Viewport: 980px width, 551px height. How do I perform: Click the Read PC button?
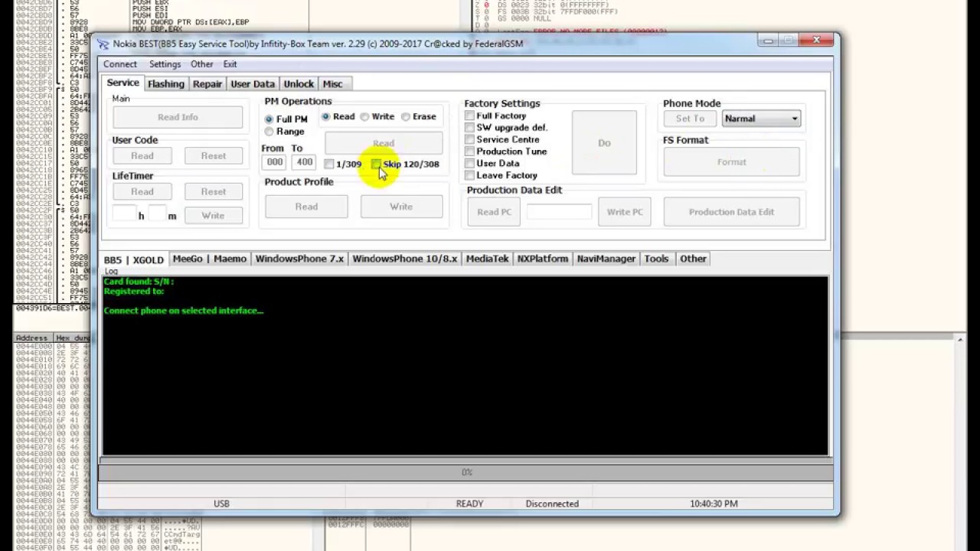point(494,212)
